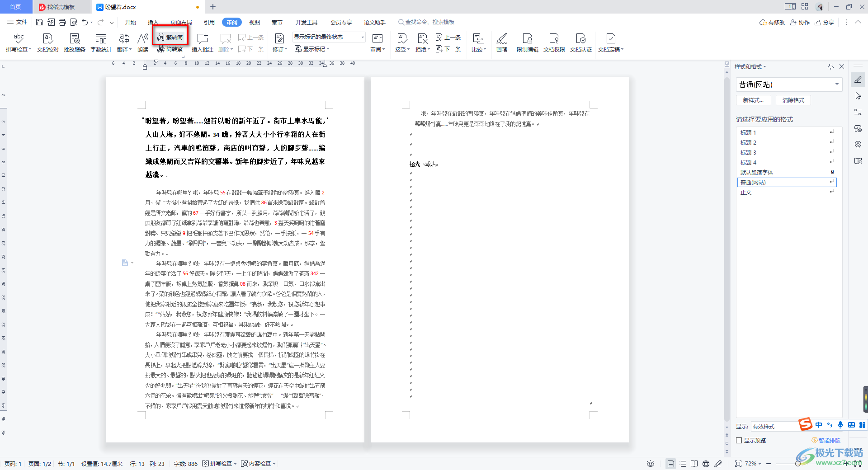Open print preview from quick access
The image size is (868, 470).
click(x=74, y=22)
